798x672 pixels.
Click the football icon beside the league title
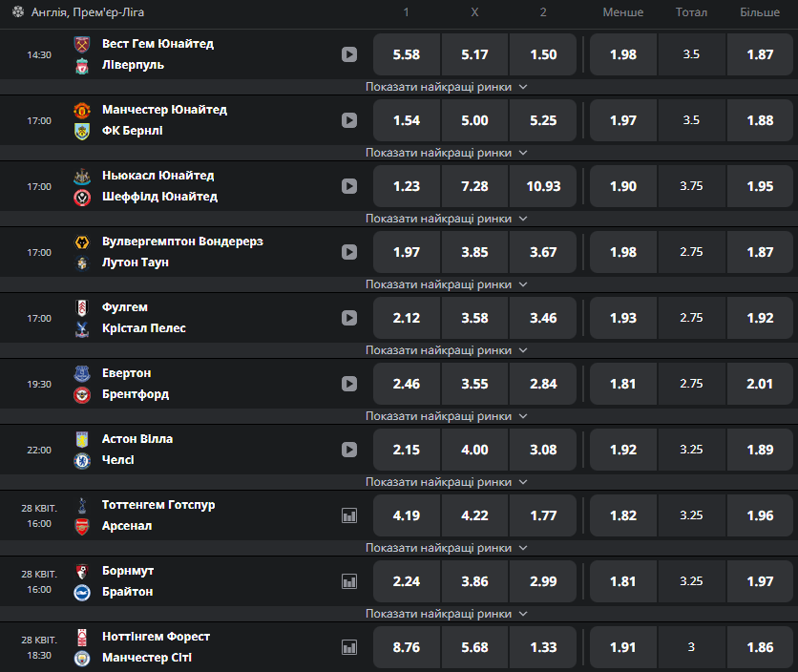click(18, 11)
